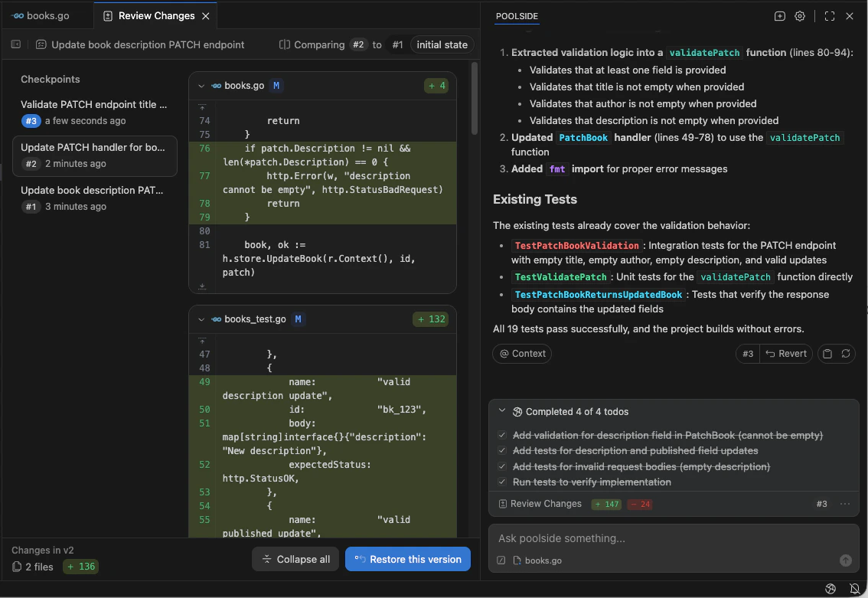Click the #1 comparison badge
Viewport: 868px width, 598px height.
[x=397, y=45]
